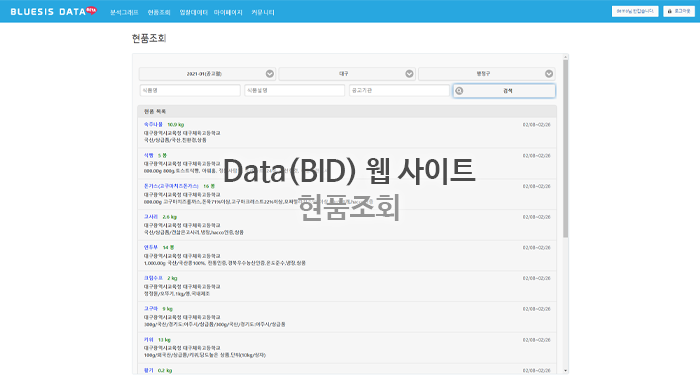Click the 14 봉 quantity of 연두부
This screenshot has width=700, height=378.
168,247
